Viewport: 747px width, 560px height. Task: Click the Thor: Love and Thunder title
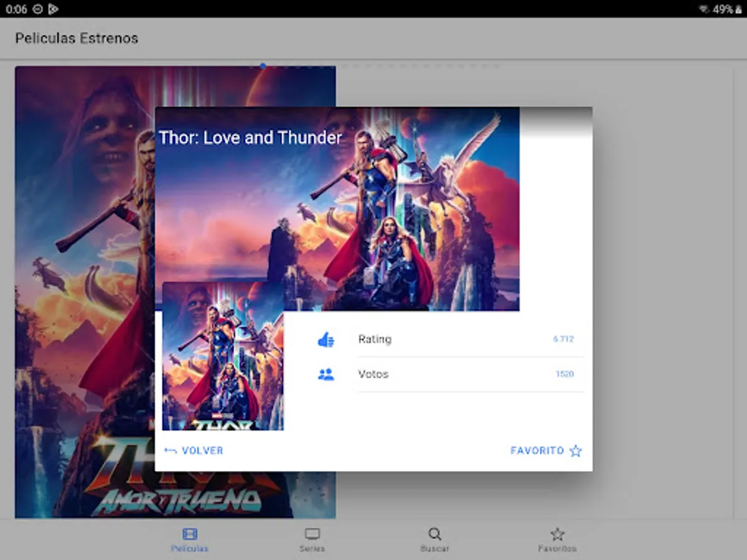point(250,138)
